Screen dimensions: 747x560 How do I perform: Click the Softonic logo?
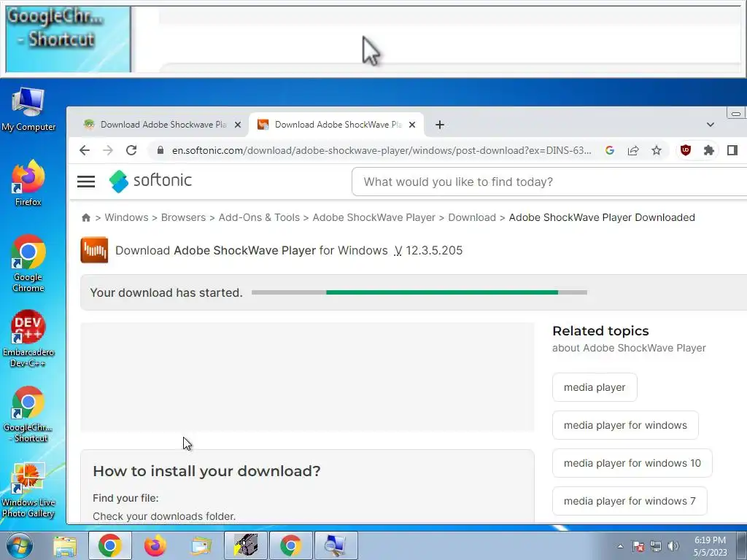tap(150, 181)
